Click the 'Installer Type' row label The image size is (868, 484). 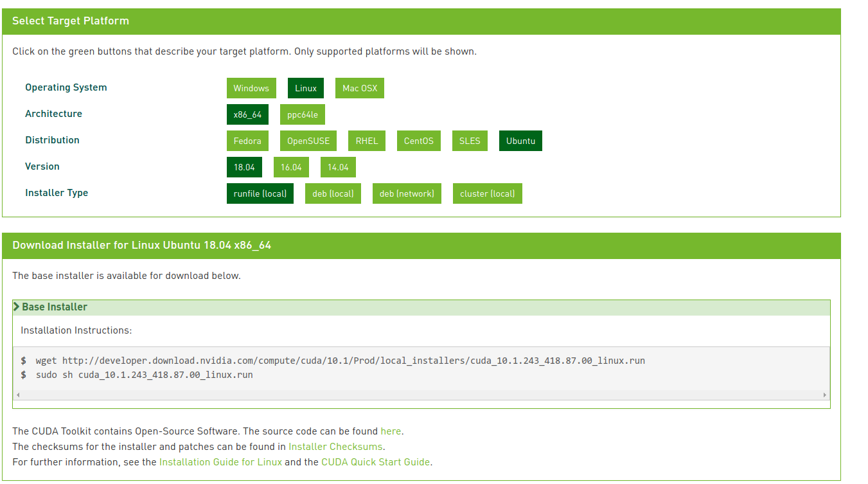pos(57,193)
